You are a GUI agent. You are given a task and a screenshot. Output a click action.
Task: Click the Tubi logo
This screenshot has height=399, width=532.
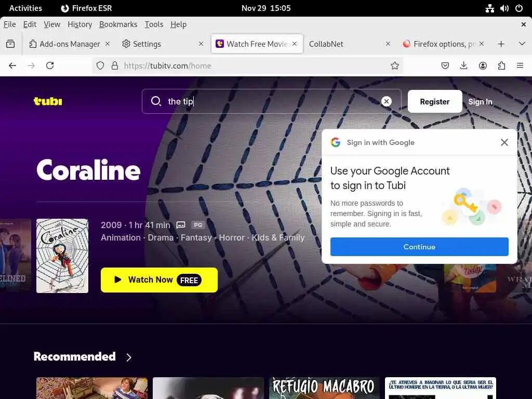tap(48, 101)
